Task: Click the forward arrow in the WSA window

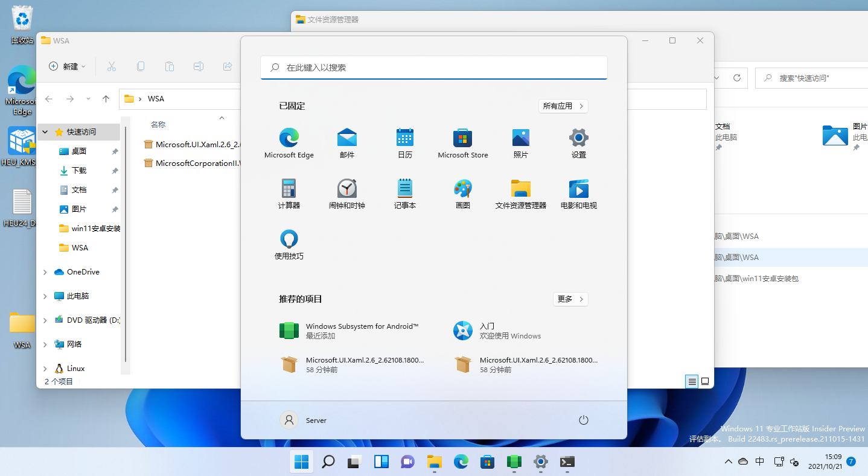Action: click(70, 99)
